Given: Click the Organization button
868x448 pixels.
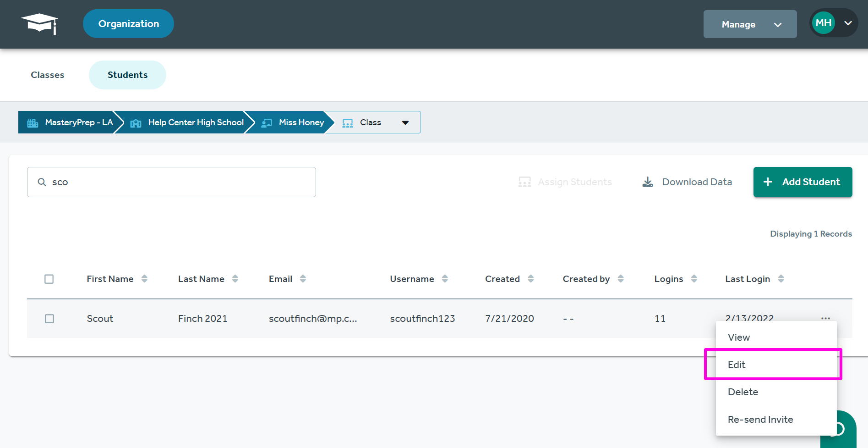Looking at the screenshot, I should [x=128, y=23].
